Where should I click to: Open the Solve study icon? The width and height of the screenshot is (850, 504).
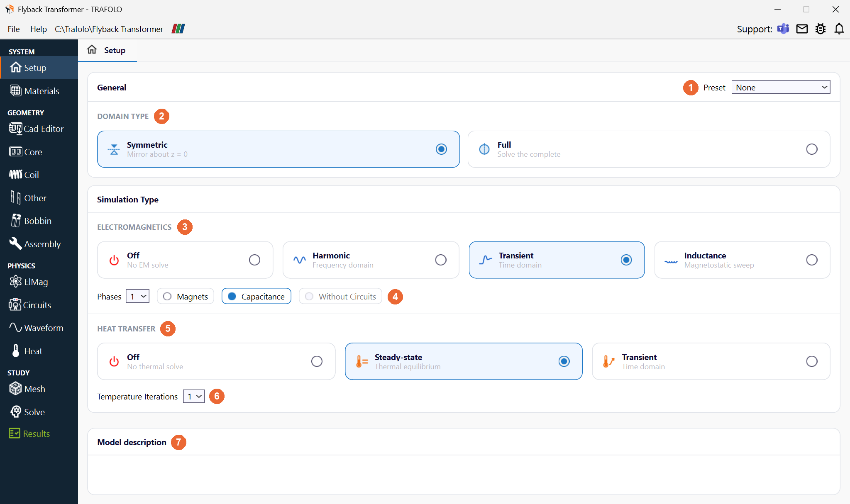pos(15,412)
